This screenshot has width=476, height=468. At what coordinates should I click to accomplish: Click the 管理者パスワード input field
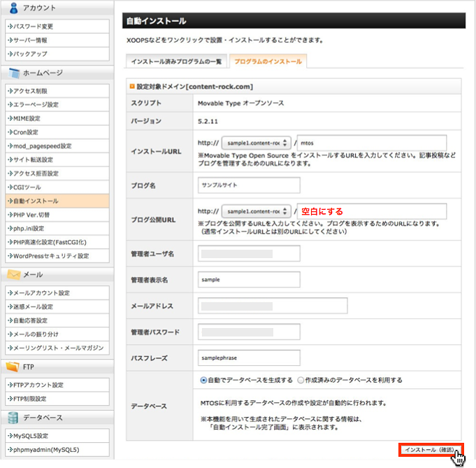coord(249,332)
